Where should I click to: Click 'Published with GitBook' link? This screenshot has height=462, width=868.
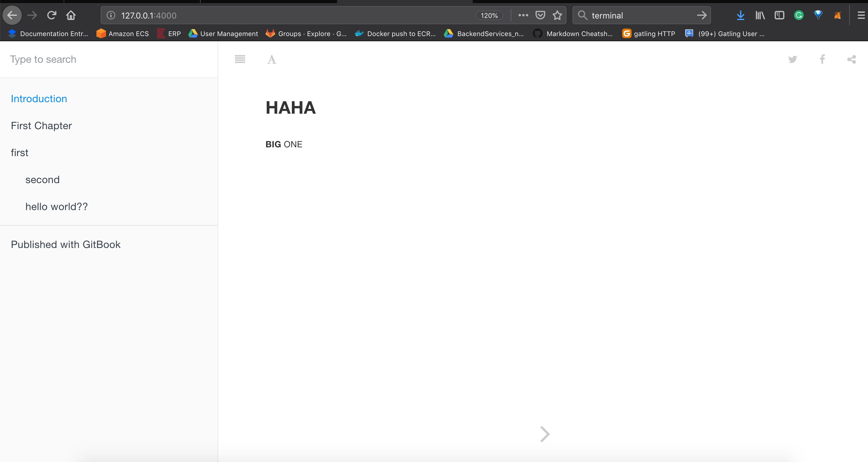coord(65,244)
